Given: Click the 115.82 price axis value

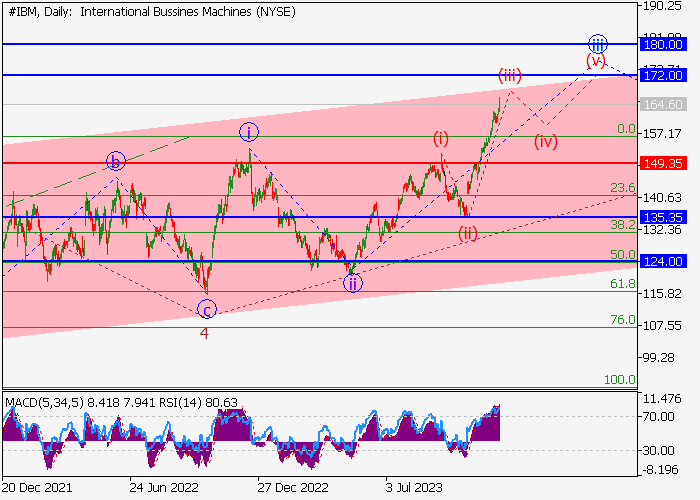Looking at the screenshot, I should pos(662,294).
